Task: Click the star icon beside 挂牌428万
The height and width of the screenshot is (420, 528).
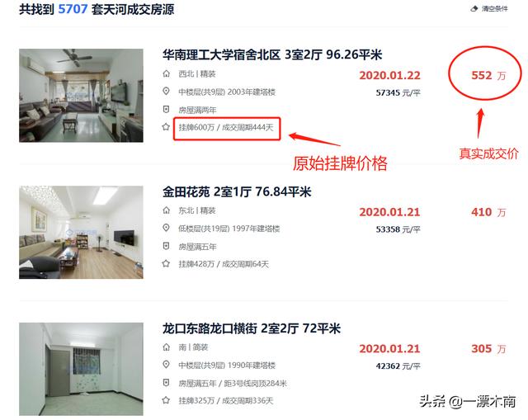Action: click(166, 264)
